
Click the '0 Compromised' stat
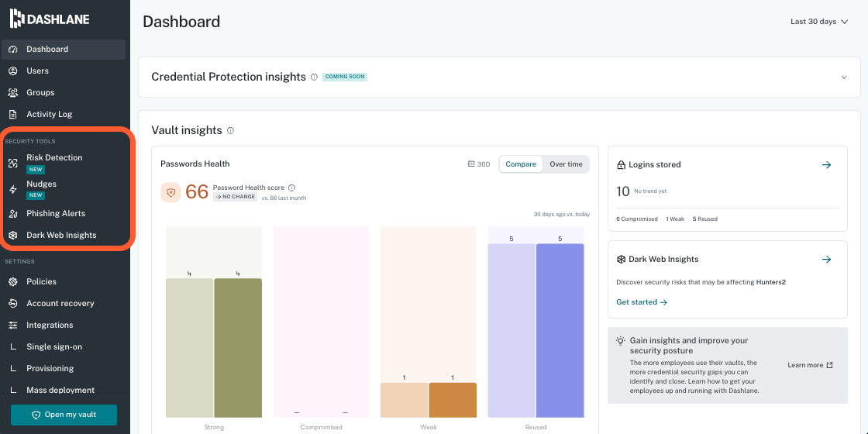click(x=637, y=219)
